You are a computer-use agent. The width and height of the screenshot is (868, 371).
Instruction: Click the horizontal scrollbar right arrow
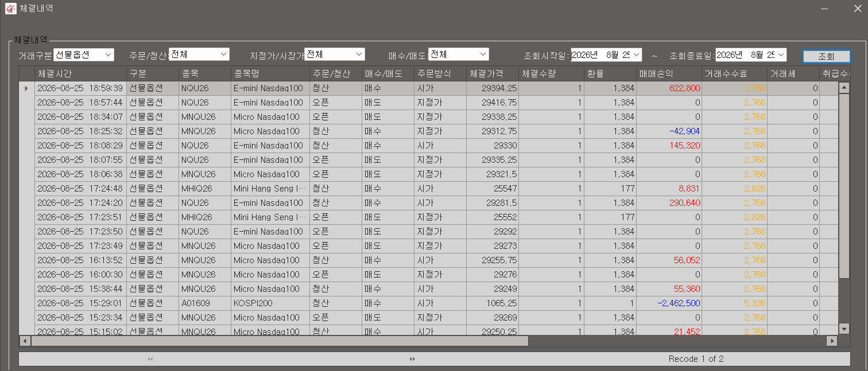[832, 341]
